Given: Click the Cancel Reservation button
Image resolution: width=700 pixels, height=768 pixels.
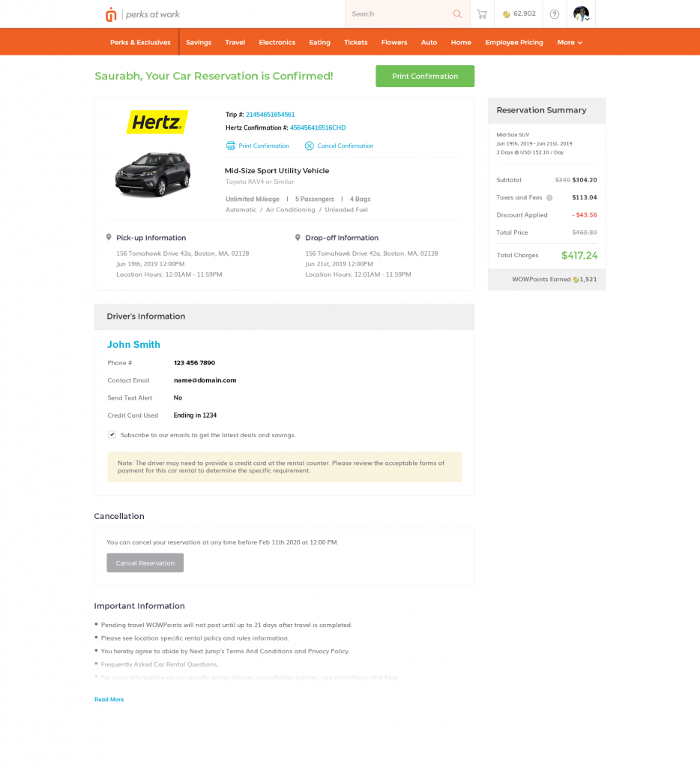Looking at the screenshot, I should click(x=145, y=562).
